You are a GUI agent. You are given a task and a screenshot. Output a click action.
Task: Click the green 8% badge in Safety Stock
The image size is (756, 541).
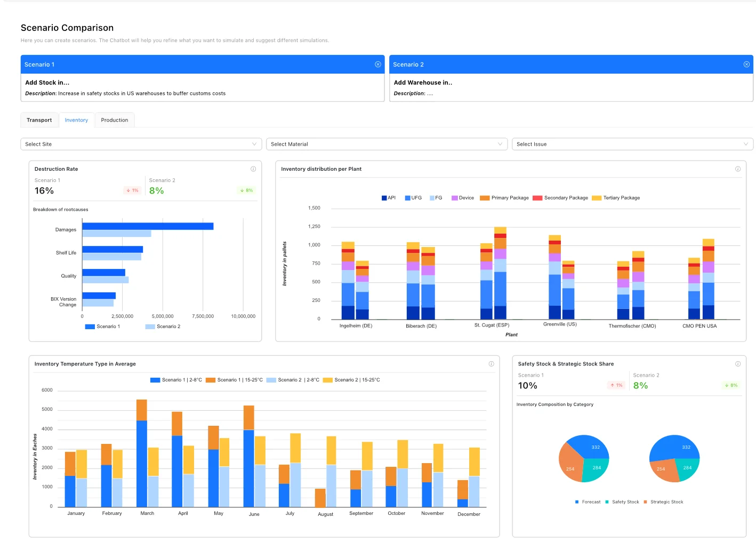(731, 385)
